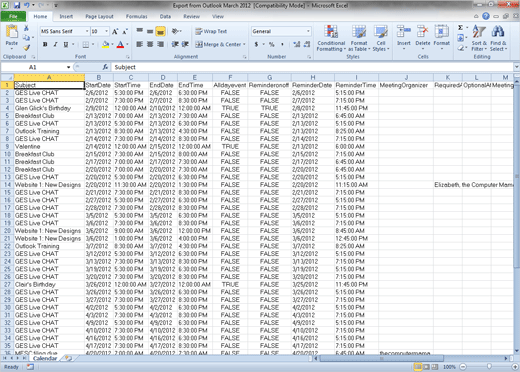Toggle Italic formatting

tap(55, 44)
